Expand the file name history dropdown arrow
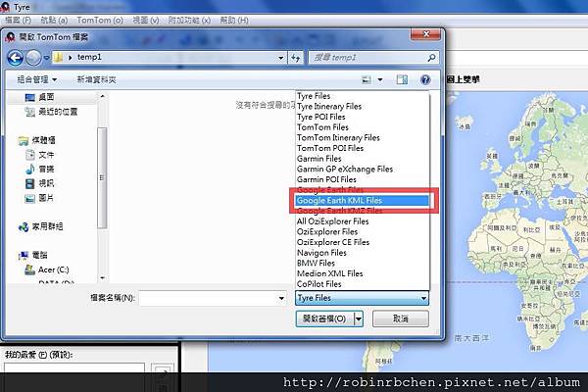Image resolution: width=588 pixels, height=392 pixels. point(281,299)
